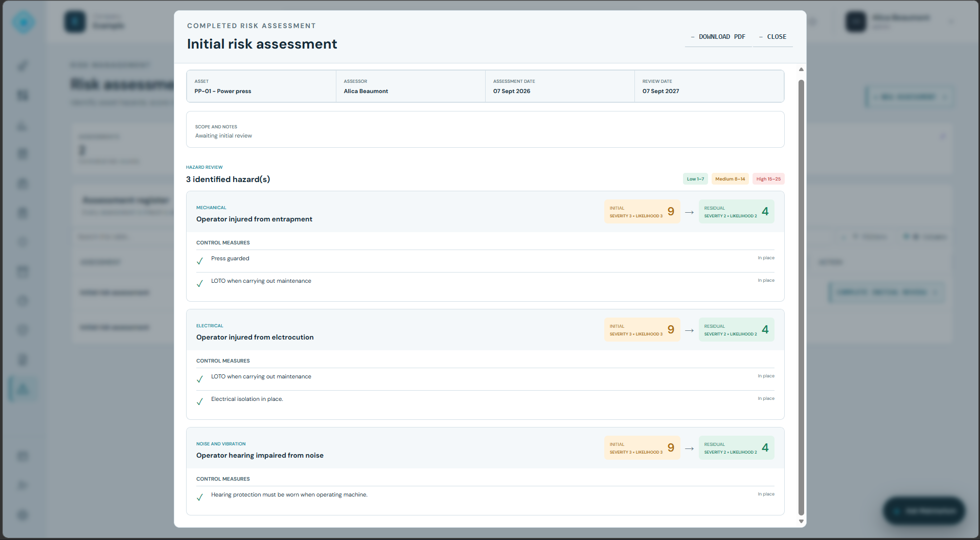Click the residual score 4 box for entrapment hazard

point(737,212)
